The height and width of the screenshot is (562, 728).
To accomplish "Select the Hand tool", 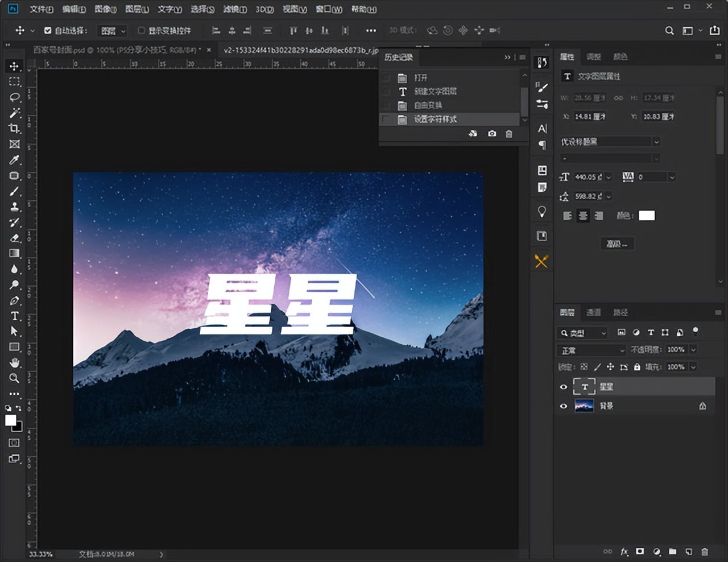I will (x=15, y=363).
